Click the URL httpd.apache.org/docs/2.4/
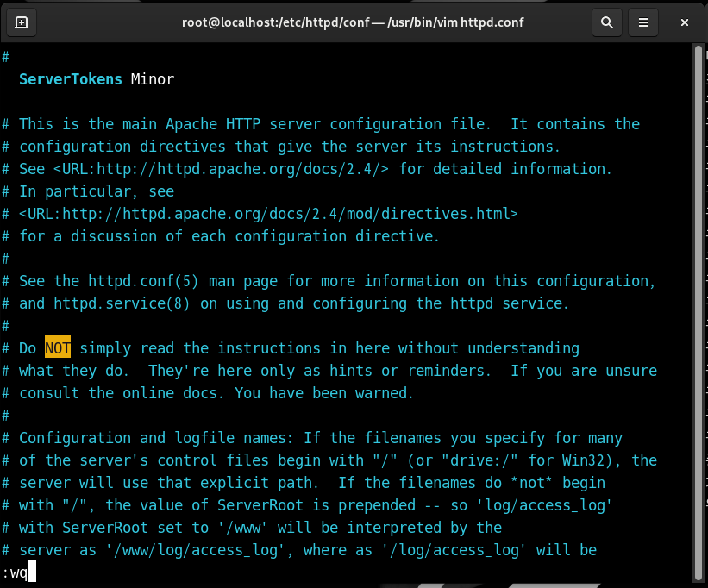 click(221, 169)
